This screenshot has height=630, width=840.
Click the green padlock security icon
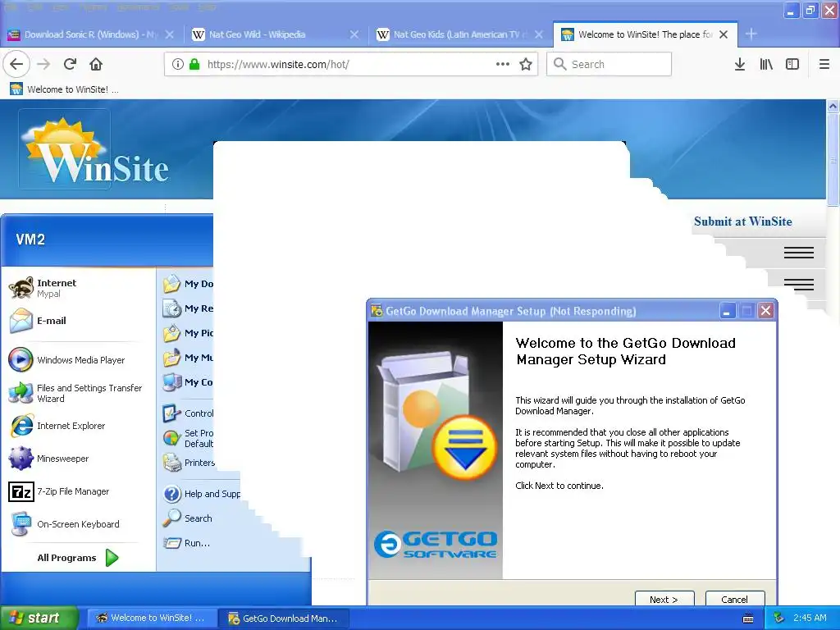coord(194,64)
